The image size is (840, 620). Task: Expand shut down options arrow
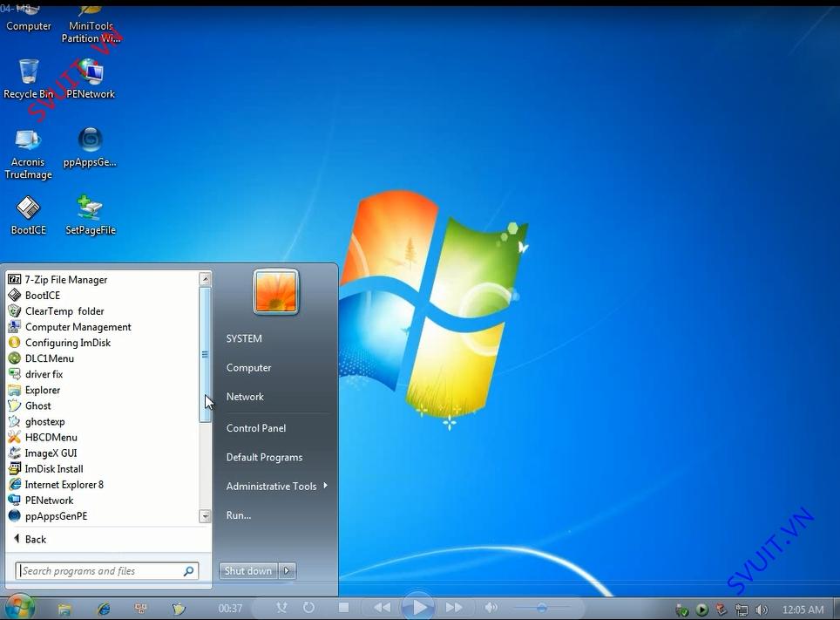(x=288, y=570)
